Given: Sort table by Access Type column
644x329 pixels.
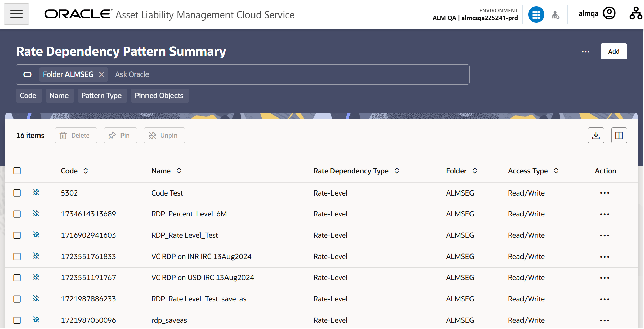Looking at the screenshot, I should tap(556, 171).
